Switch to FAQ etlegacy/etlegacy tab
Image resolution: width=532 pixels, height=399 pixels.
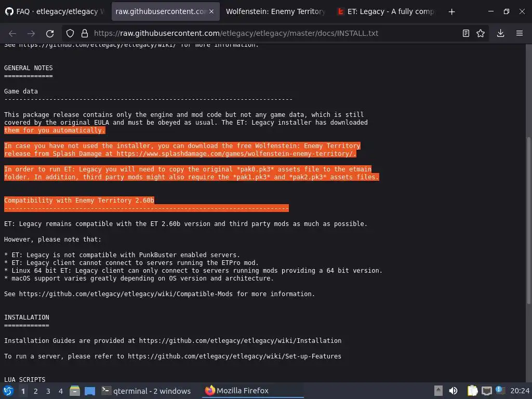coord(55,11)
